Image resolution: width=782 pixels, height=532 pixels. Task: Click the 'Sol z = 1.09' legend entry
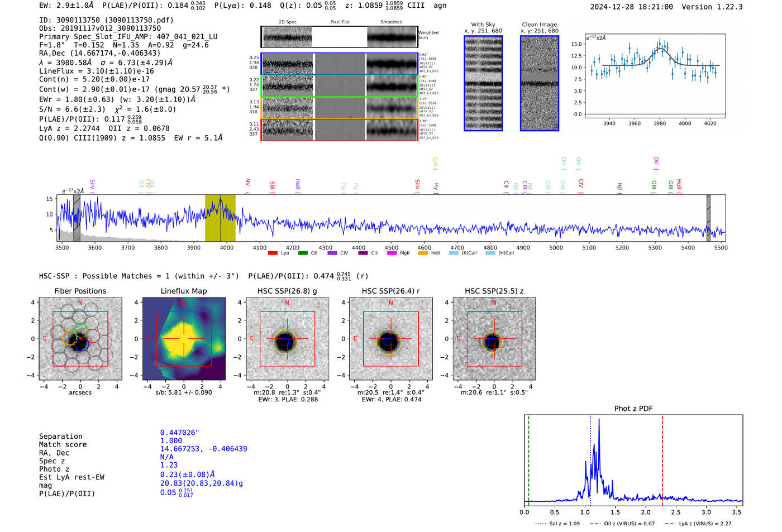[x=557, y=524]
